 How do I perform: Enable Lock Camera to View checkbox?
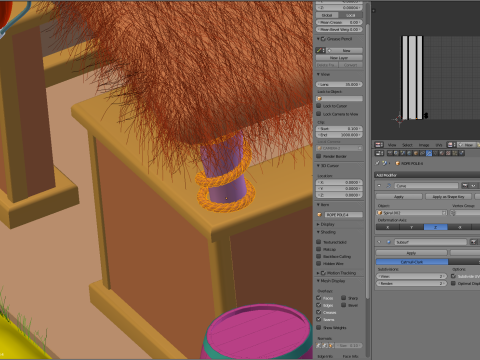319,114
